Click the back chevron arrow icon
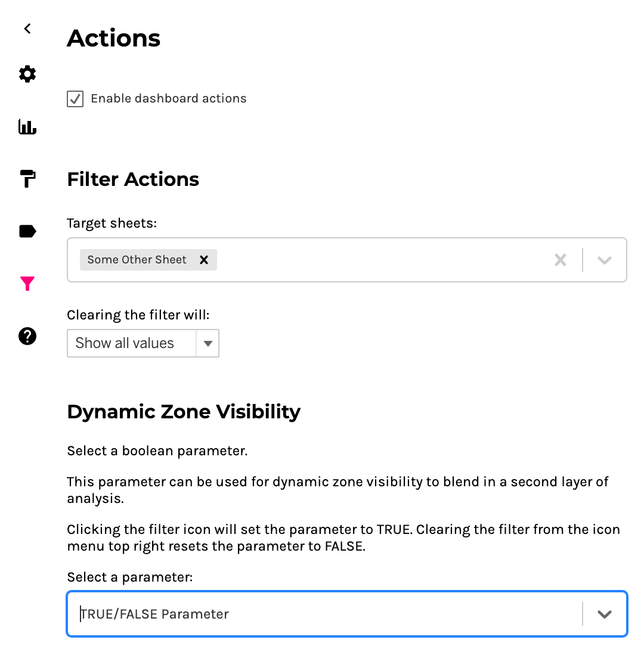The width and height of the screenshot is (644, 671). click(x=27, y=29)
